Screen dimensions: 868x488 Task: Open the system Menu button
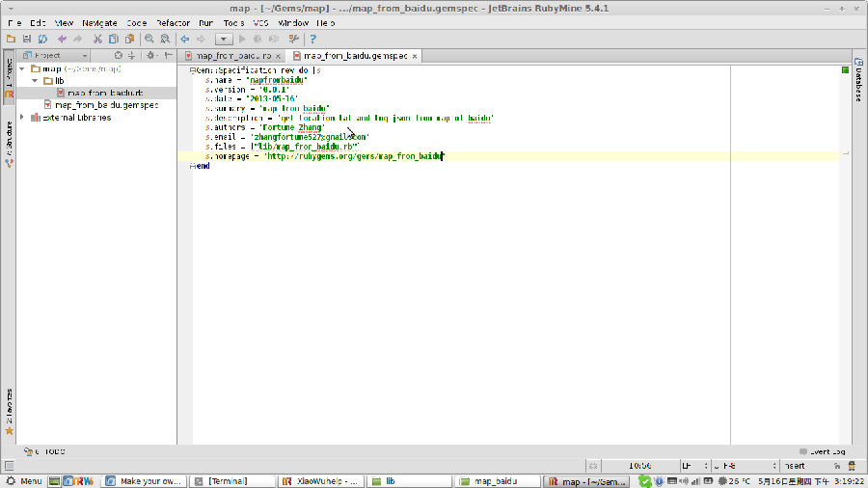click(24, 481)
